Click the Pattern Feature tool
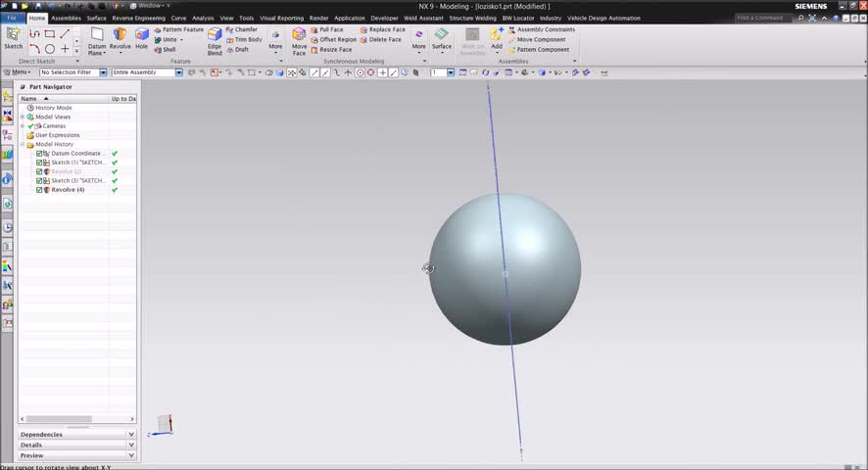The height and width of the screenshot is (470, 868). 179,29
